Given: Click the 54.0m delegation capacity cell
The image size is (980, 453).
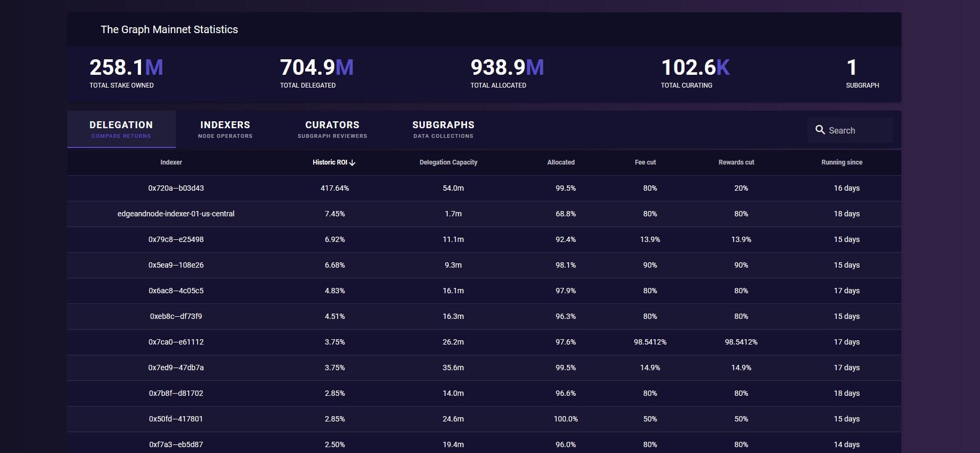Looking at the screenshot, I should [x=453, y=188].
